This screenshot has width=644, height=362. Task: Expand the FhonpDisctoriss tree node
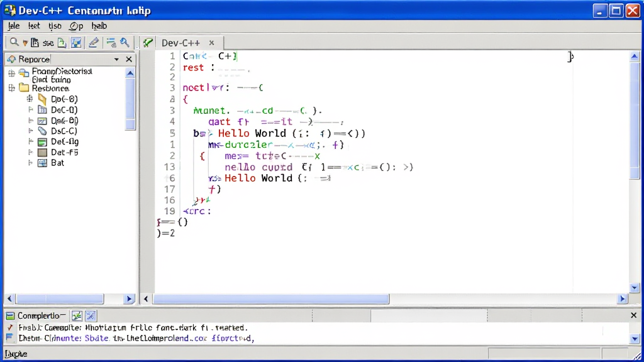11,74
